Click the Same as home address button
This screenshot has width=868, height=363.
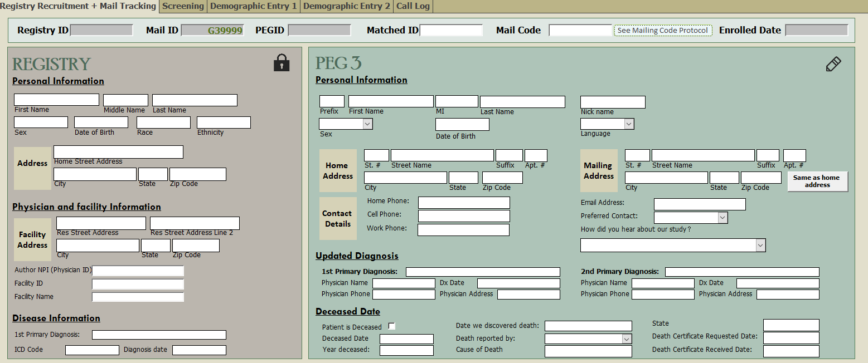click(817, 181)
